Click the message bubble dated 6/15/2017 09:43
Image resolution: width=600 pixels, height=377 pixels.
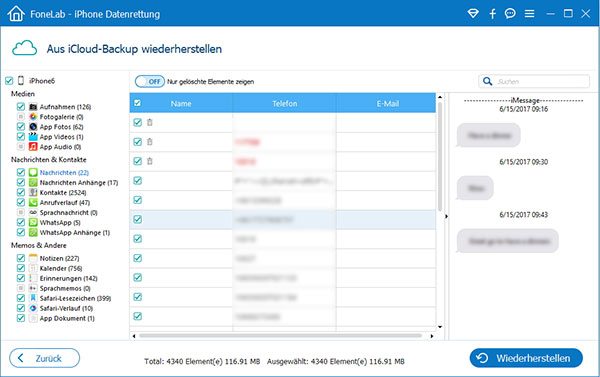507,241
